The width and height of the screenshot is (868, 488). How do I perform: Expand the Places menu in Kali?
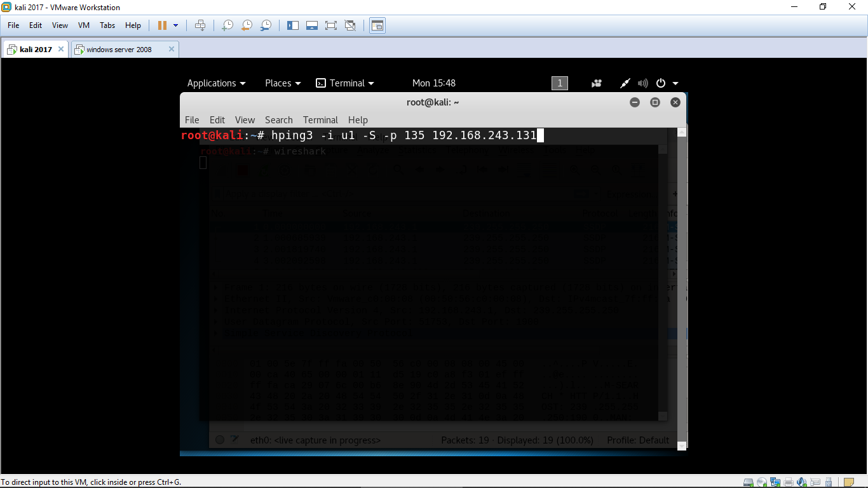click(x=283, y=83)
